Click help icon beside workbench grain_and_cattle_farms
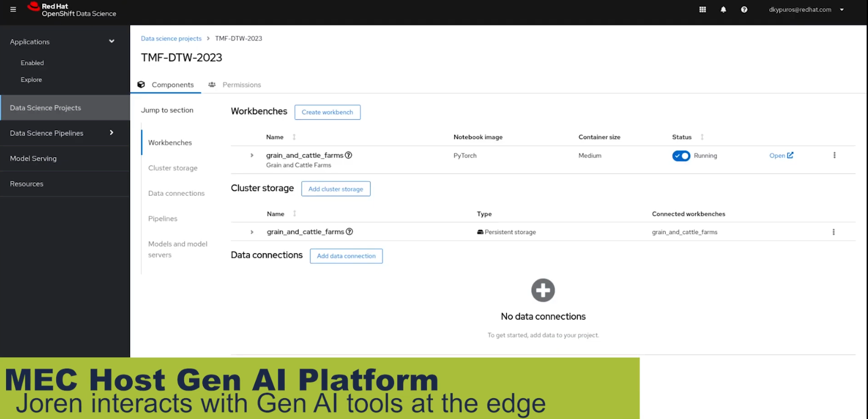The height and width of the screenshot is (419, 868). tap(349, 155)
